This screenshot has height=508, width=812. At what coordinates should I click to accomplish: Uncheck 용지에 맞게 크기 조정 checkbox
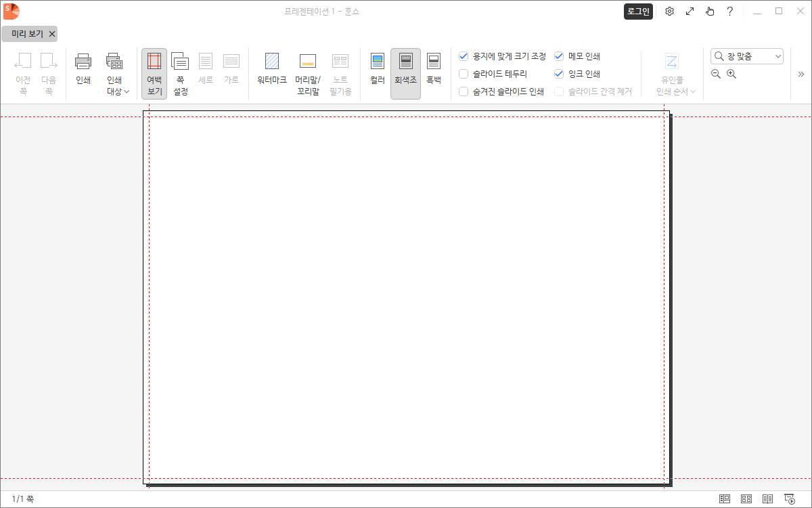(464, 56)
